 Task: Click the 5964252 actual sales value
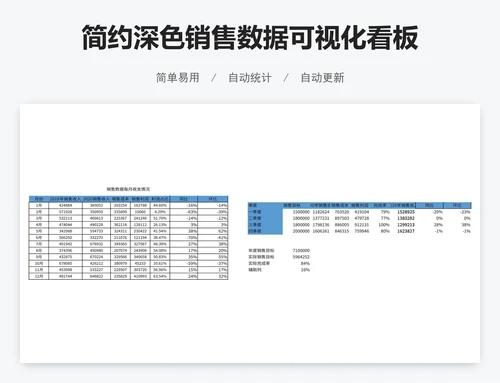coord(301,257)
